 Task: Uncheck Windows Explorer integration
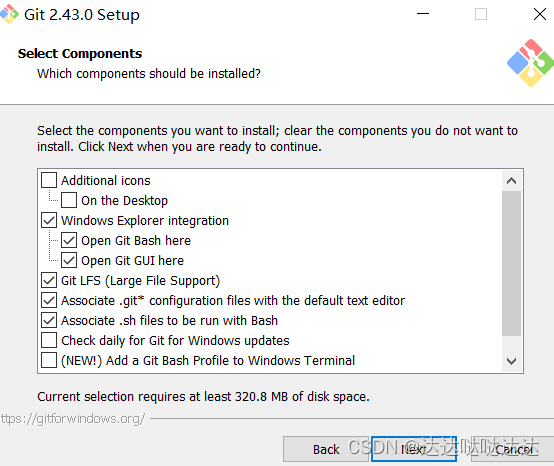click(x=49, y=220)
